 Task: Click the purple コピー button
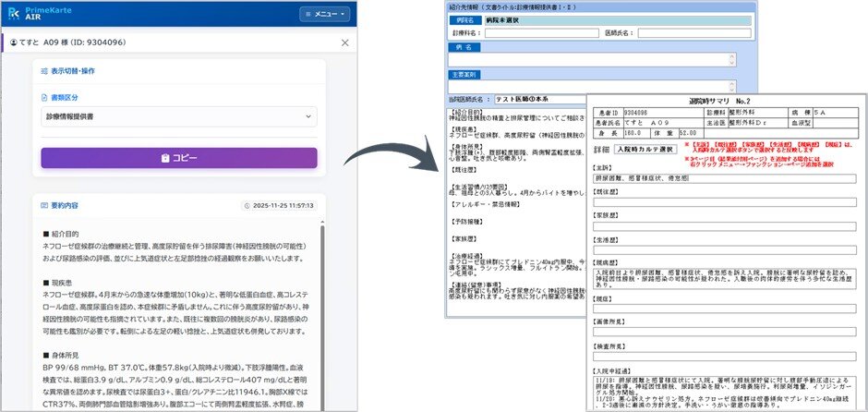click(x=179, y=158)
